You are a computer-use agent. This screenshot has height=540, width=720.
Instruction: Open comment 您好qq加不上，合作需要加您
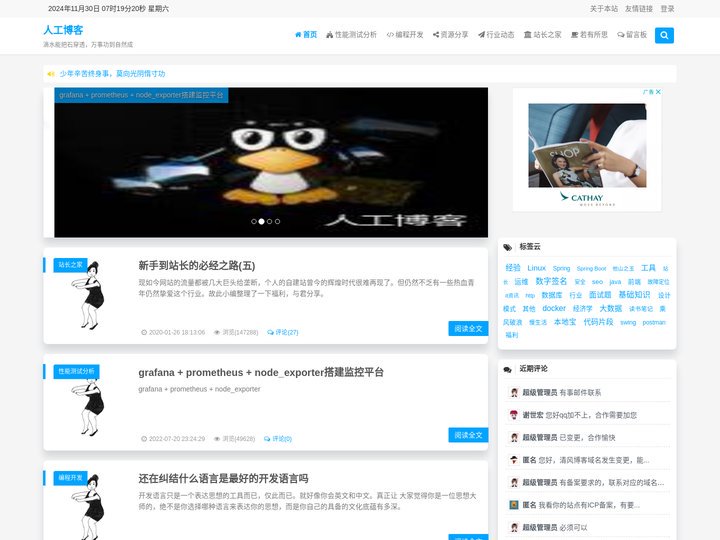coord(591,415)
